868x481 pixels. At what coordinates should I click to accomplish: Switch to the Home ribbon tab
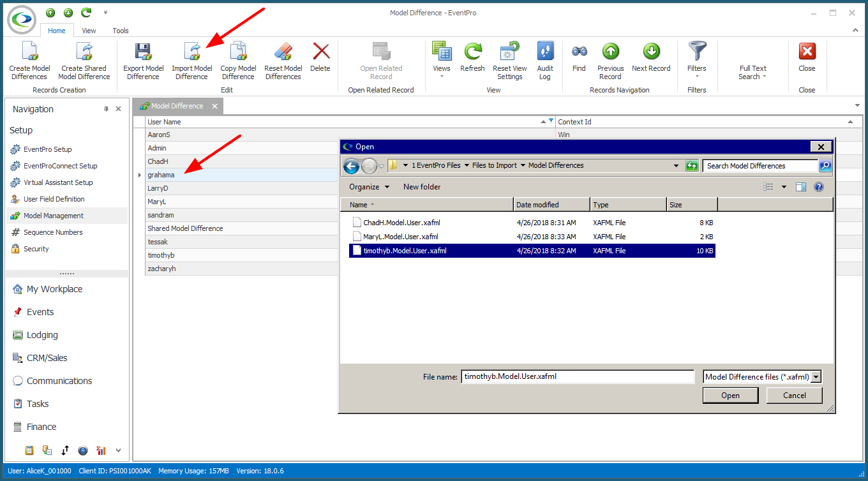(x=57, y=31)
